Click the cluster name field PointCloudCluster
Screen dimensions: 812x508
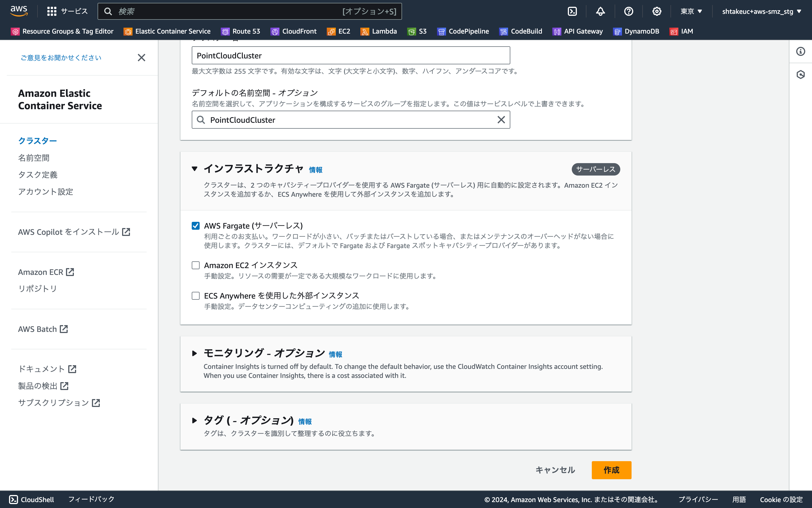[351, 55]
